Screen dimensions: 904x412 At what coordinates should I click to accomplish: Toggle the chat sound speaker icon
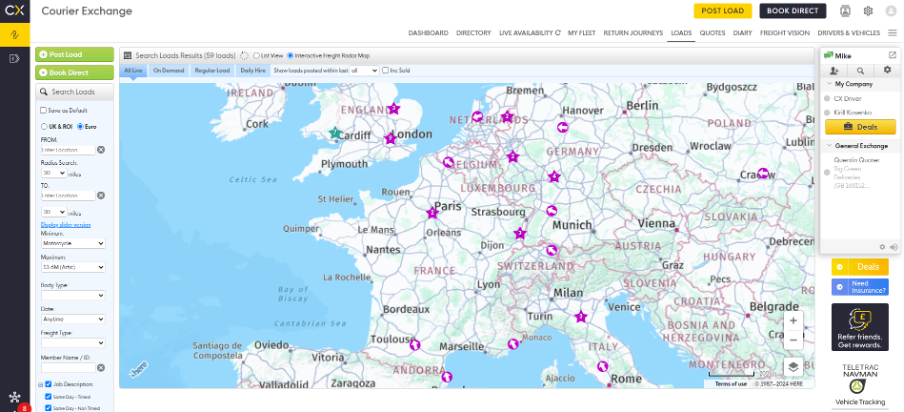[894, 247]
